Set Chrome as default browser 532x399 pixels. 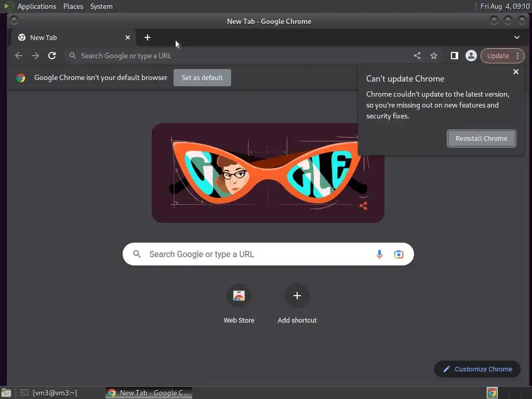(202, 78)
